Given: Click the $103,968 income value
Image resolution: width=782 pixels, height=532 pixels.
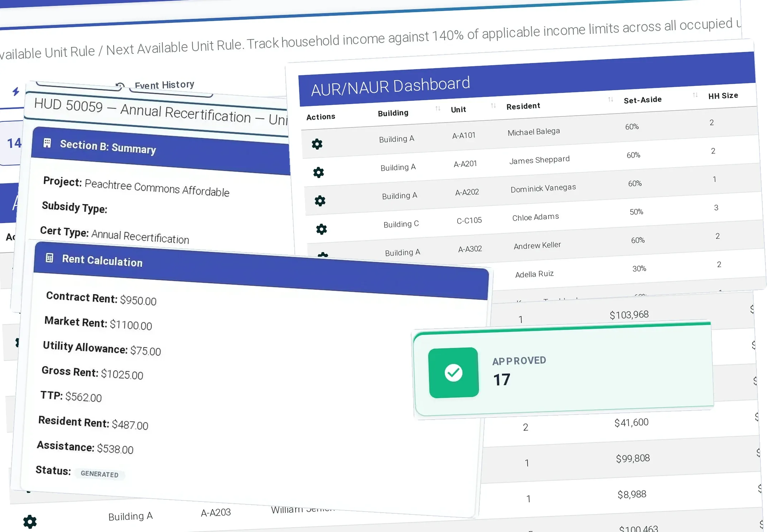Looking at the screenshot, I should (629, 315).
